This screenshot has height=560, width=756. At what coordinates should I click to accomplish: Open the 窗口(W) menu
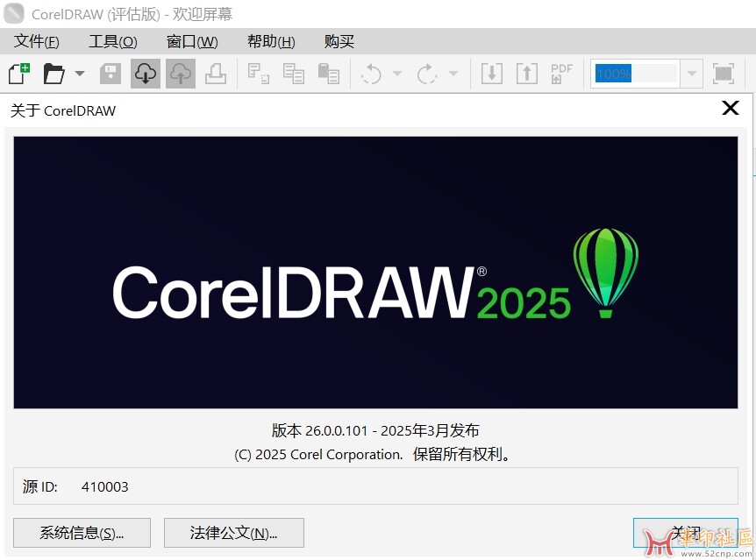point(192,41)
